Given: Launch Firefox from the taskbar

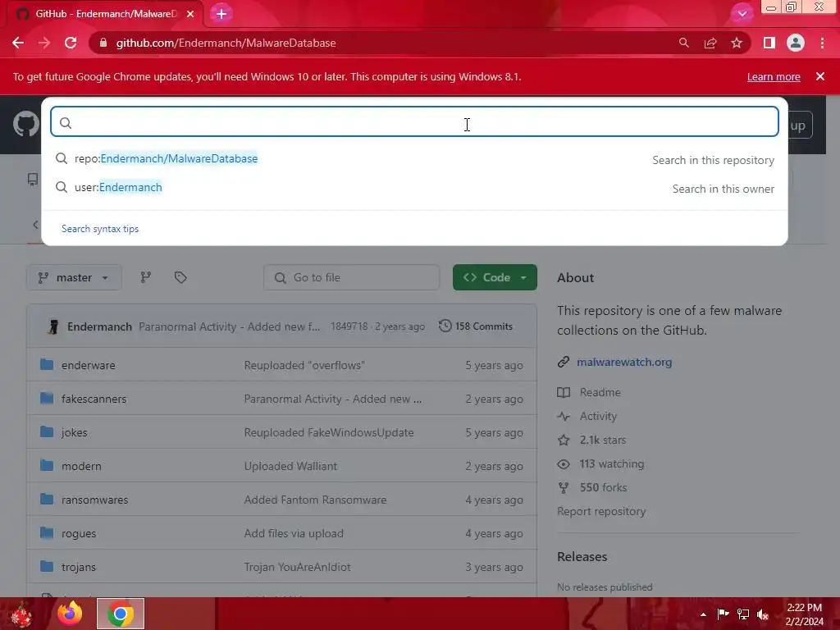Looking at the screenshot, I should (71, 614).
